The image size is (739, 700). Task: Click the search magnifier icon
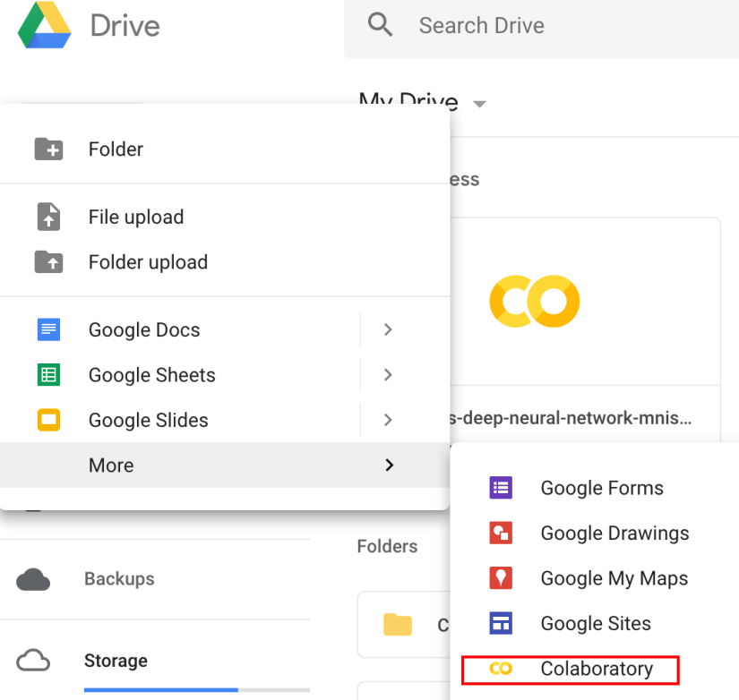point(381,25)
